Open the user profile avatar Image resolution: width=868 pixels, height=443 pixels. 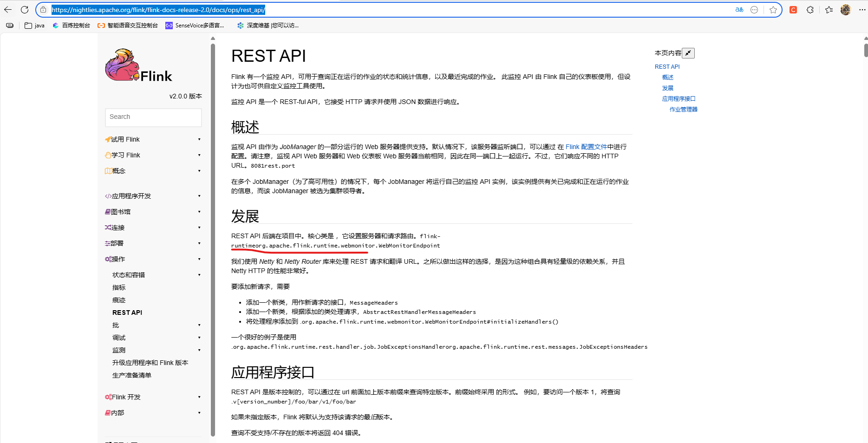pyautogui.click(x=846, y=10)
